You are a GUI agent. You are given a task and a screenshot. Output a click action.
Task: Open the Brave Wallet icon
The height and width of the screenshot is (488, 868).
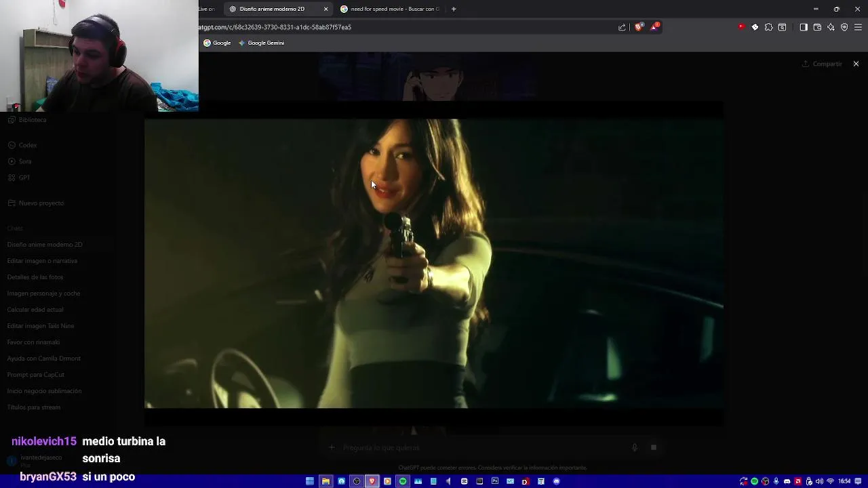(817, 27)
